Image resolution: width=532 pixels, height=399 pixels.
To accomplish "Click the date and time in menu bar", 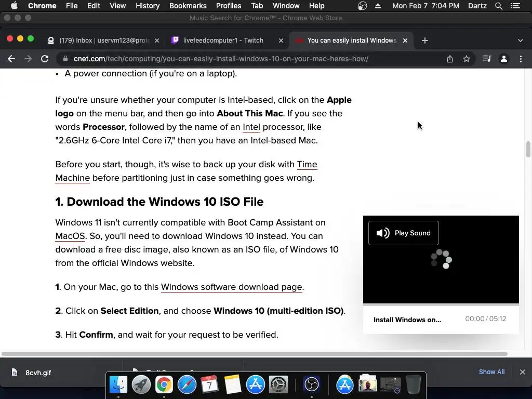I will (x=426, y=6).
